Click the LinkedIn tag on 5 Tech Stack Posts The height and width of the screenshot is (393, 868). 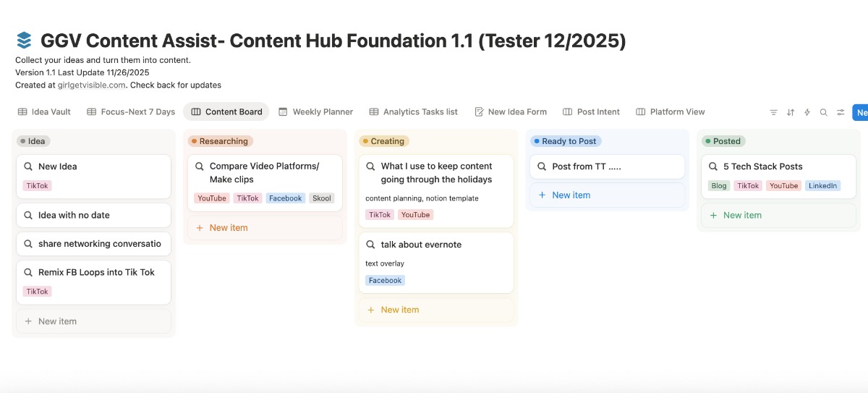click(822, 186)
